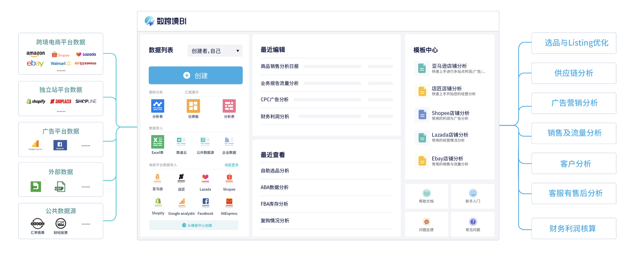Open the 常见问题 section
644x262 pixels.
pos(473,224)
